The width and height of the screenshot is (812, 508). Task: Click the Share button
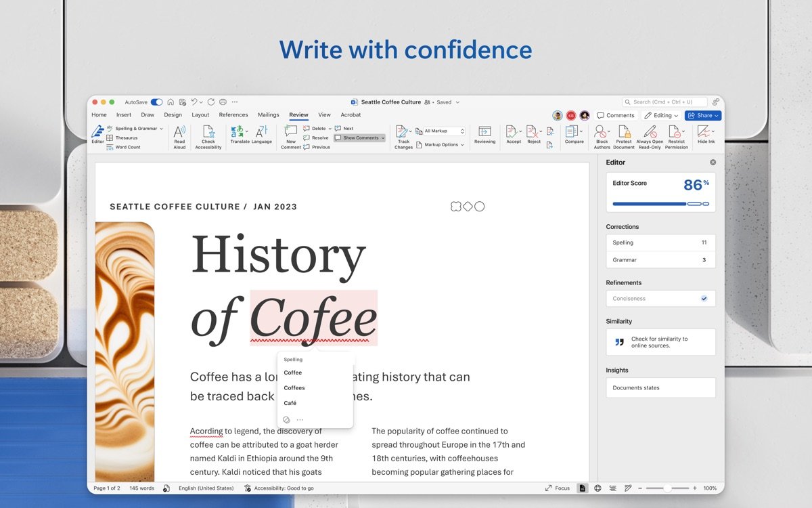(x=702, y=115)
